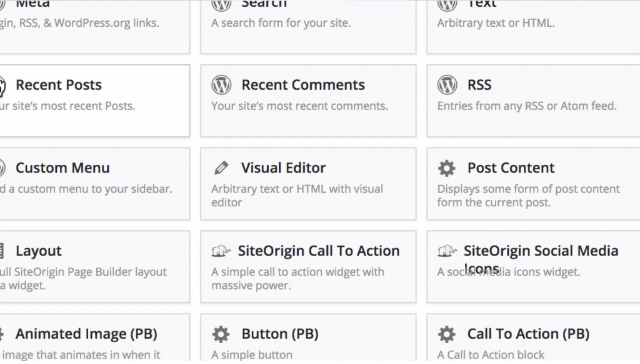Image resolution: width=640 pixels, height=364 pixels.
Task: Click text 'A social media icons widget.'
Action: point(509,272)
